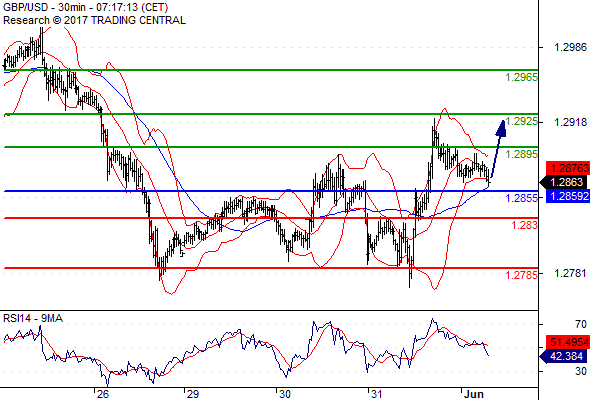Click the RSI axis level 30
This screenshot has height=400, width=590.
[581, 371]
